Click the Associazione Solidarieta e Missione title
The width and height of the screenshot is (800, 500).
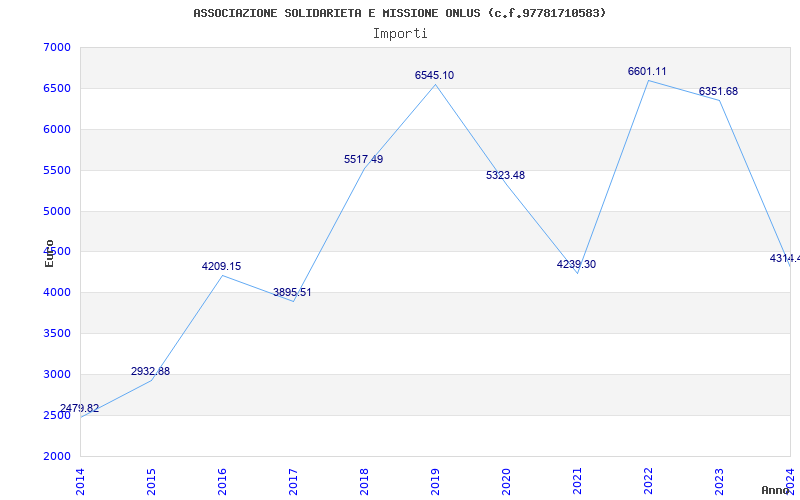400,13
